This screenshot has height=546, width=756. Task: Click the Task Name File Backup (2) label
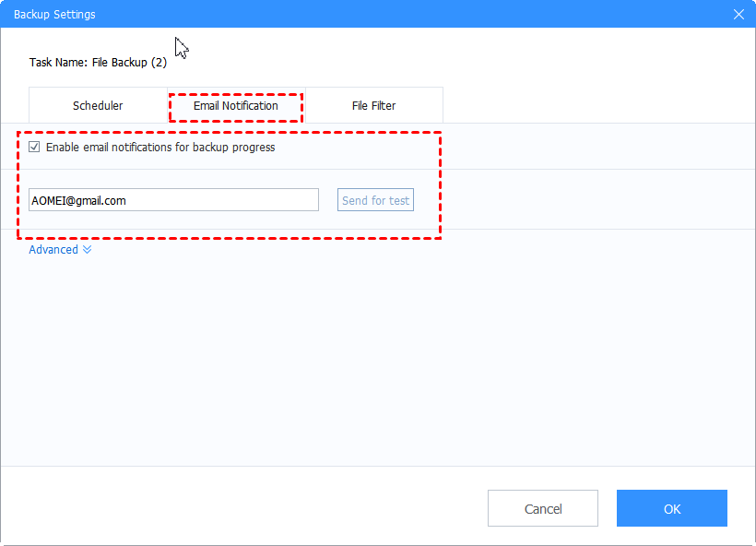coord(96,62)
